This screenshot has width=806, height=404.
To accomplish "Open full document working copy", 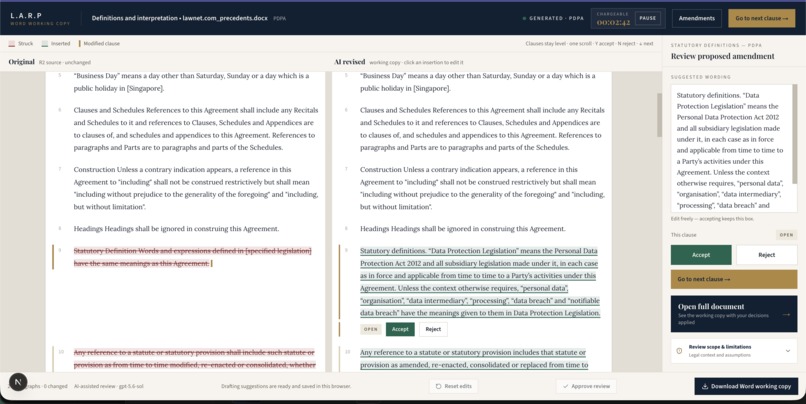I will click(734, 314).
